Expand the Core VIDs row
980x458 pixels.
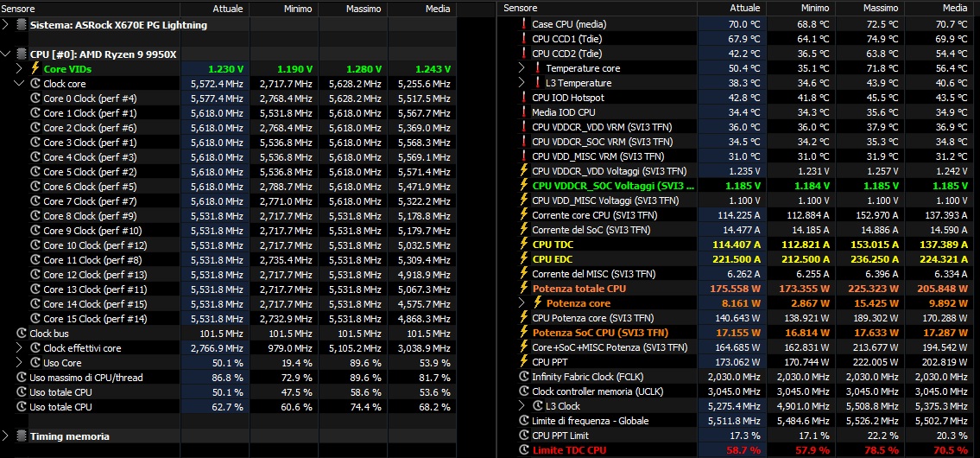pyautogui.click(x=19, y=69)
